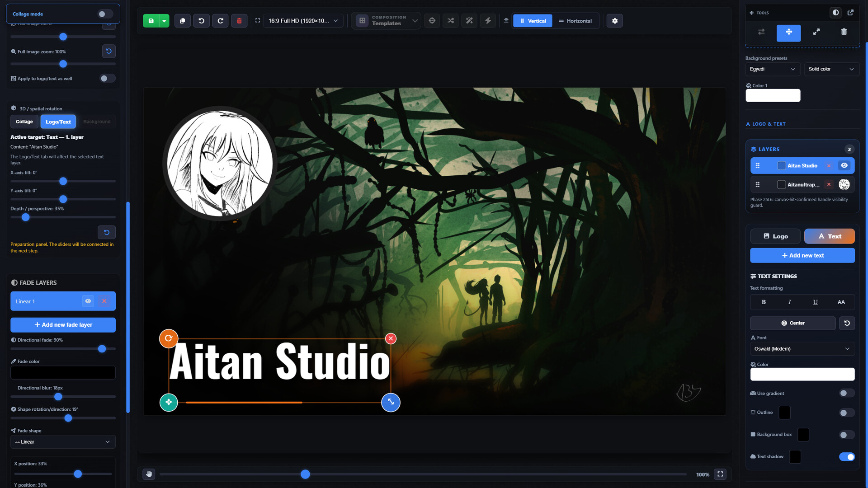Select Vertical layout orientation

tap(533, 21)
